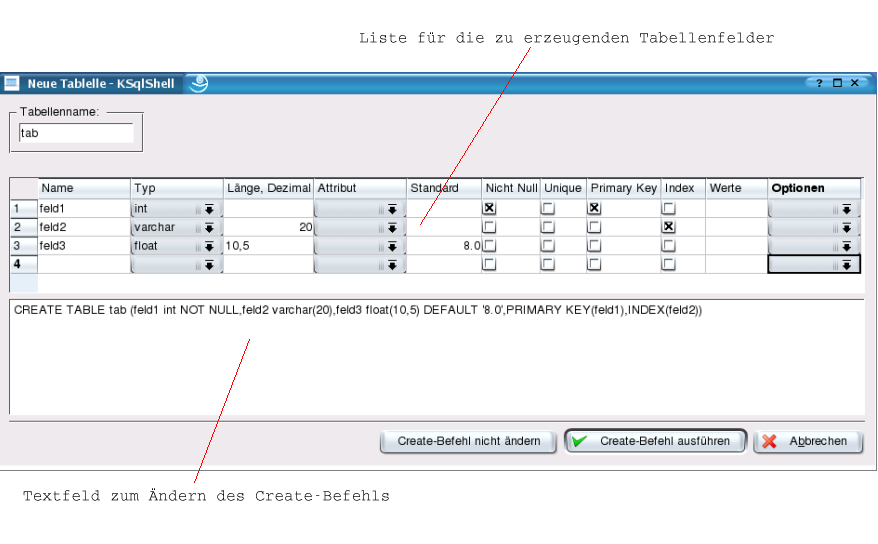Maximize the Neue Tabelle window
Viewport: 878px width, 544px height.
pyautogui.click(x=838, y=84)
